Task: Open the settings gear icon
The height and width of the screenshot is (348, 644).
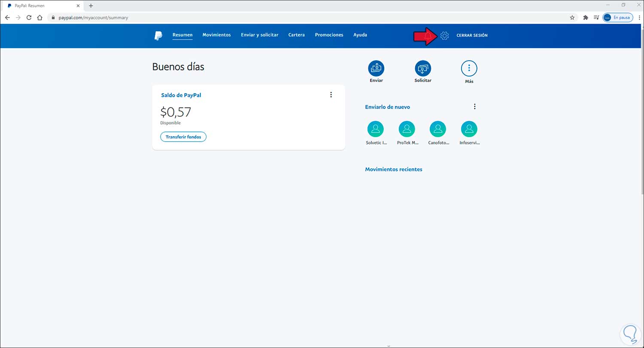Action: point(445,36)
